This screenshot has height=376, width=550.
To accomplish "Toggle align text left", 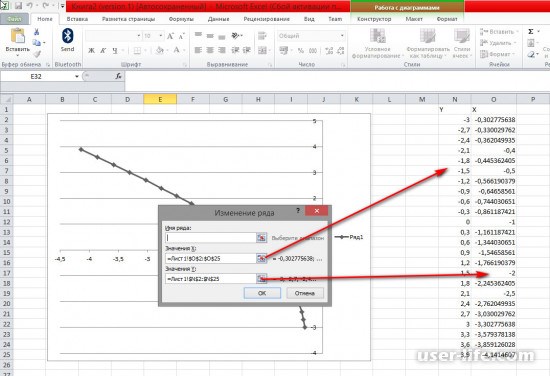I will 198,51.
